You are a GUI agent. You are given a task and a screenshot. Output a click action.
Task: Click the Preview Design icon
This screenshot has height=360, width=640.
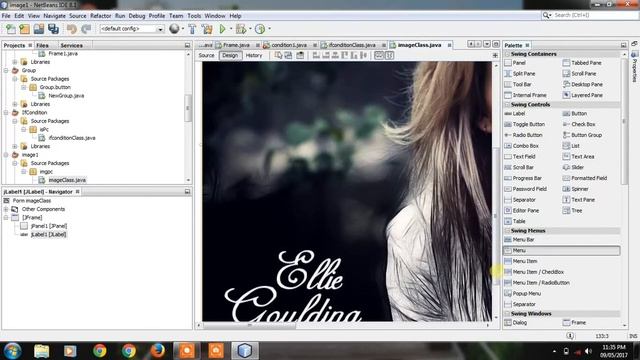click(x=300, y=55)
